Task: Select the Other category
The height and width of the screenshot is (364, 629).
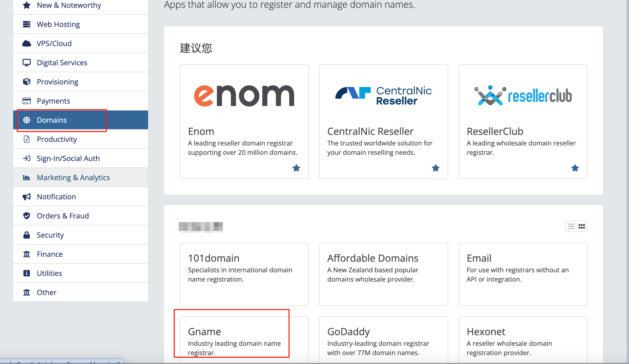Action: click(81, 292)
